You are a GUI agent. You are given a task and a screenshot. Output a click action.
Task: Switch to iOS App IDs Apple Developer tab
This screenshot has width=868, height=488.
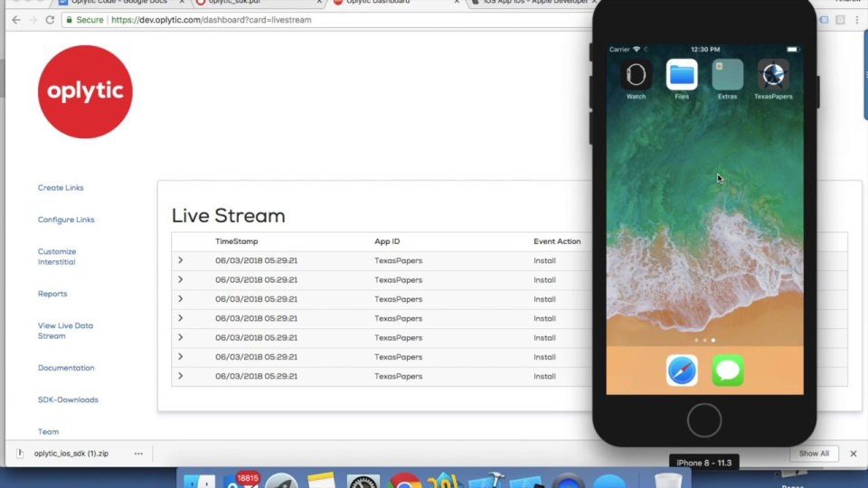pyautogui.click(x=534, y=2)
